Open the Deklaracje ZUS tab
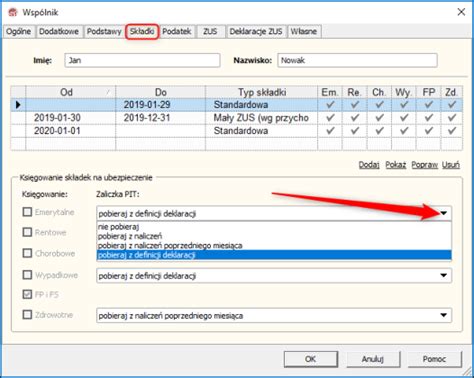This screenshot has height=378, width=474. (x=256, y=32)
